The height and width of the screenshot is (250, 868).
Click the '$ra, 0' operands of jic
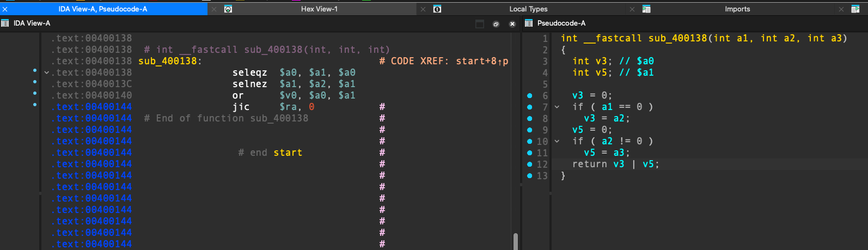pyautogui.click(x=297, y=107)
